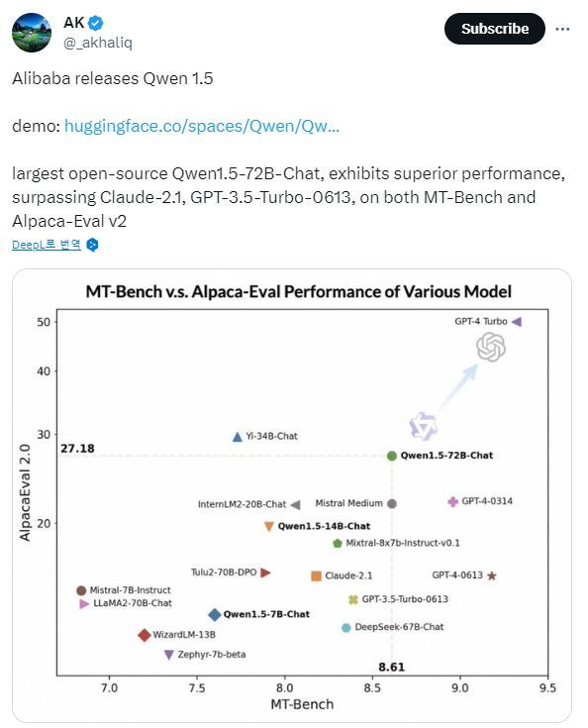
Task: Click the Yi-34B-Chat blue triangle marker
Action: pos(238,437)
